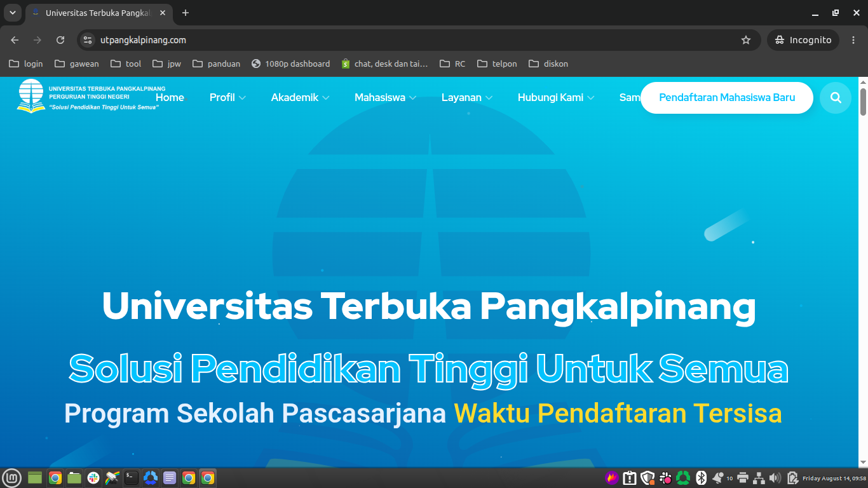Click the printer tray icon

click(742, 478)
